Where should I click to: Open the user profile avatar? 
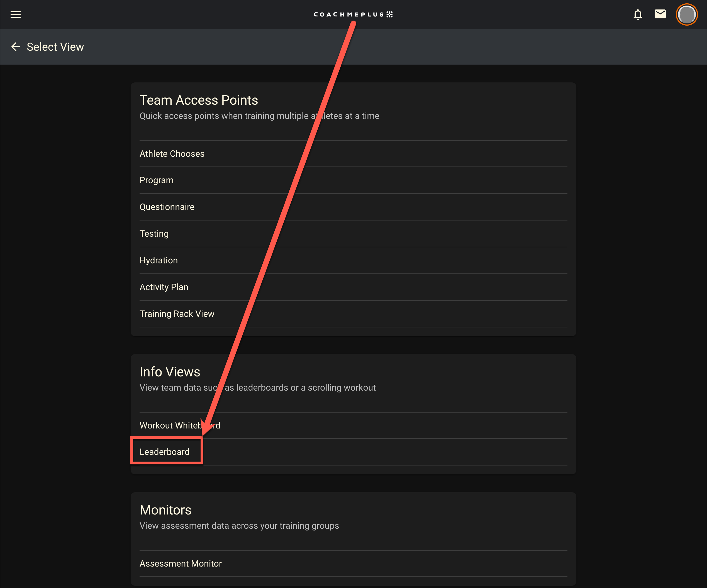pos(686,14)
